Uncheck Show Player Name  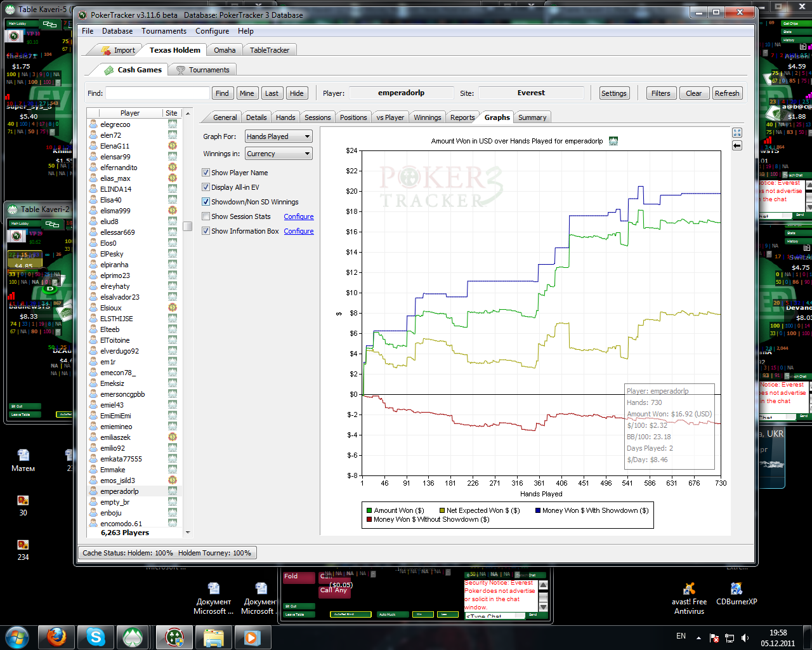tap(206, 173)
